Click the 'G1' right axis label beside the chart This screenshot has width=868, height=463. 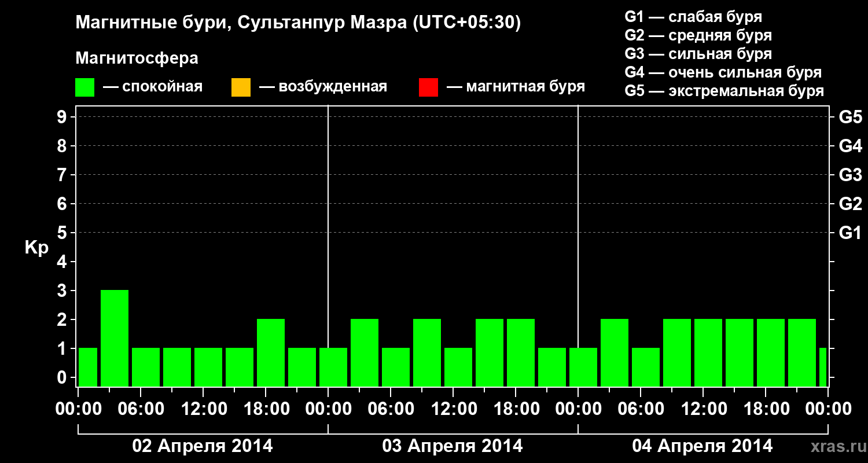point(851,233)
